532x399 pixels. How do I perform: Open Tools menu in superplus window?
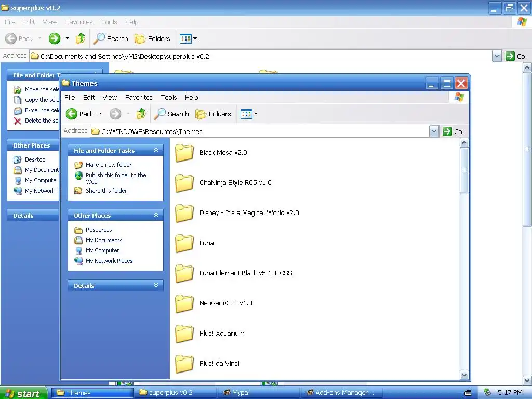coord(109,22)
